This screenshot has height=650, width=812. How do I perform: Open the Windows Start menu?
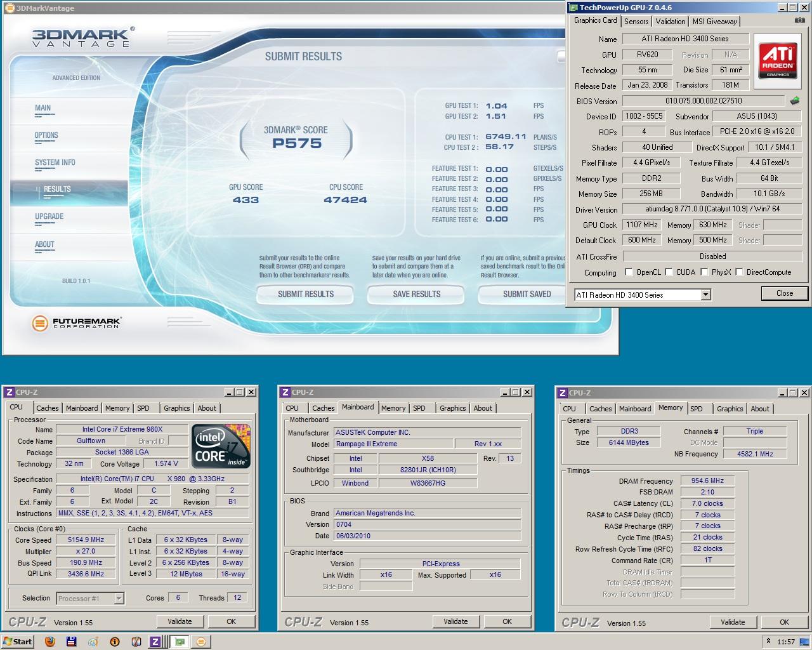click(x=17, y=641)
